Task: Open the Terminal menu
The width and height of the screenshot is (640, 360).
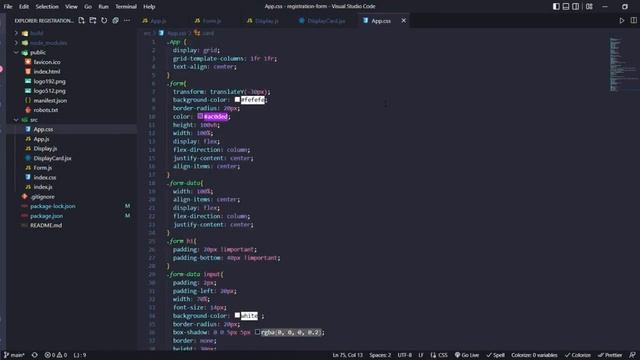Action: click(x=126, y=7)
